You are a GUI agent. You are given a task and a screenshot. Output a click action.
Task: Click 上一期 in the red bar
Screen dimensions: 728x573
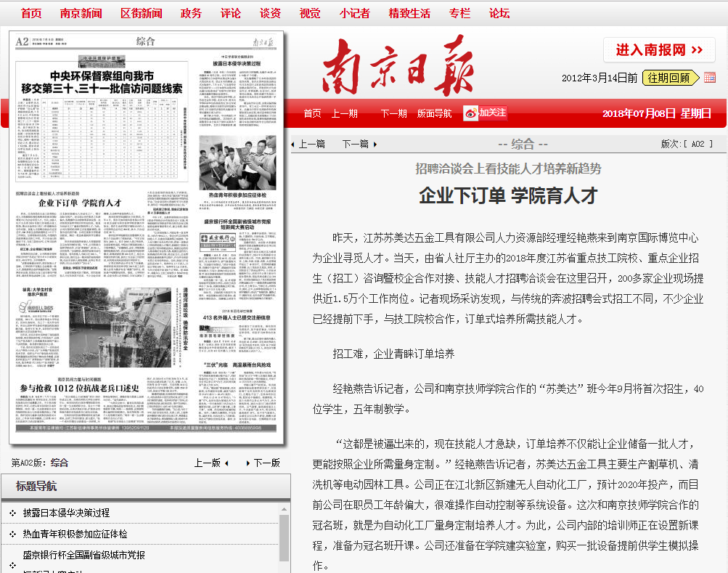[345, 113]
